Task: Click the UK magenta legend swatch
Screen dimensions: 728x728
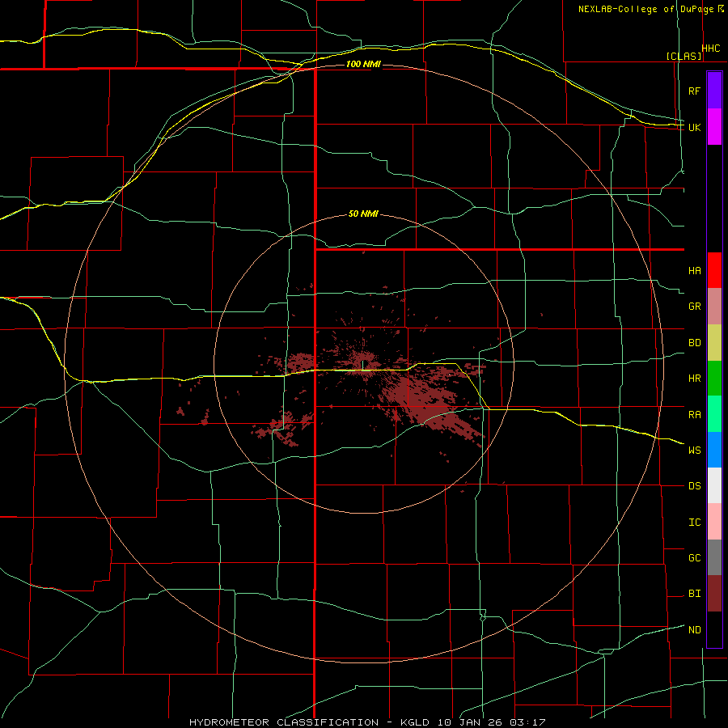Action: [714, 127]
